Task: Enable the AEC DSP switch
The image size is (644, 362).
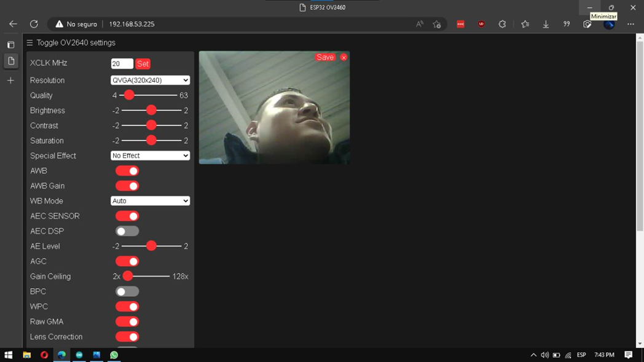Action: pos(127,230)
